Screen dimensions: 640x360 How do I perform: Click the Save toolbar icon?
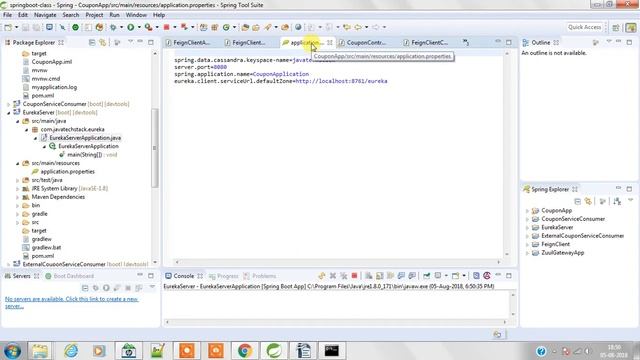pyautogui.click(x=25, y=27)
